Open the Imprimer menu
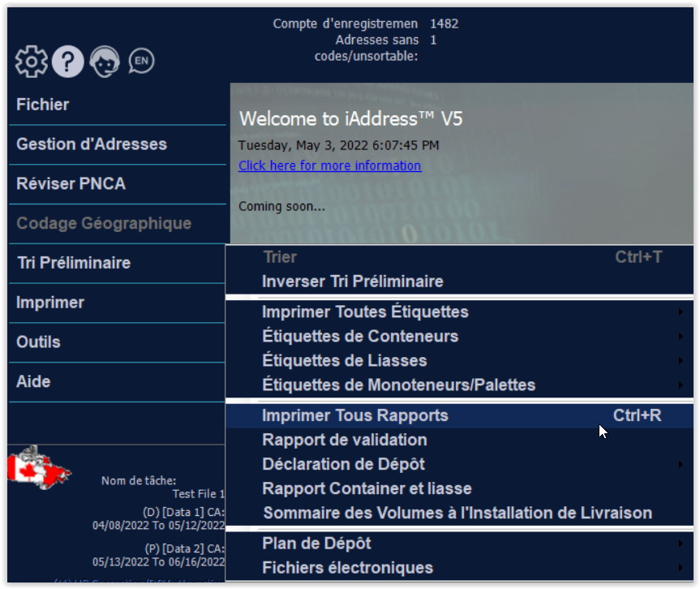This screenshot has width=700, height=589. click(117, 303)
